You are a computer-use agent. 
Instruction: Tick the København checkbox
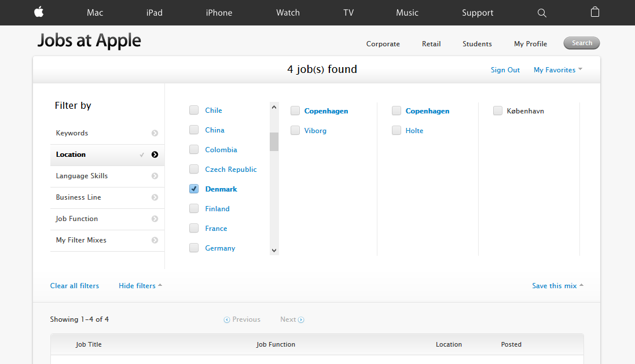click(498, 111)
